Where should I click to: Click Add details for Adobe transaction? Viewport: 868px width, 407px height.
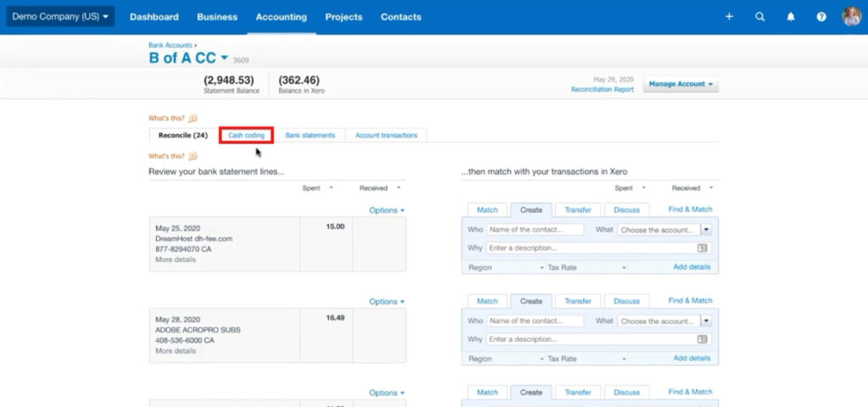pos(692,359)
